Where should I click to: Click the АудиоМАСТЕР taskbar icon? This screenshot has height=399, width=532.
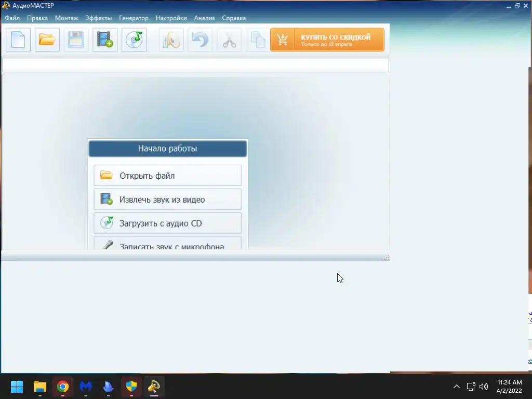[154, 387]
